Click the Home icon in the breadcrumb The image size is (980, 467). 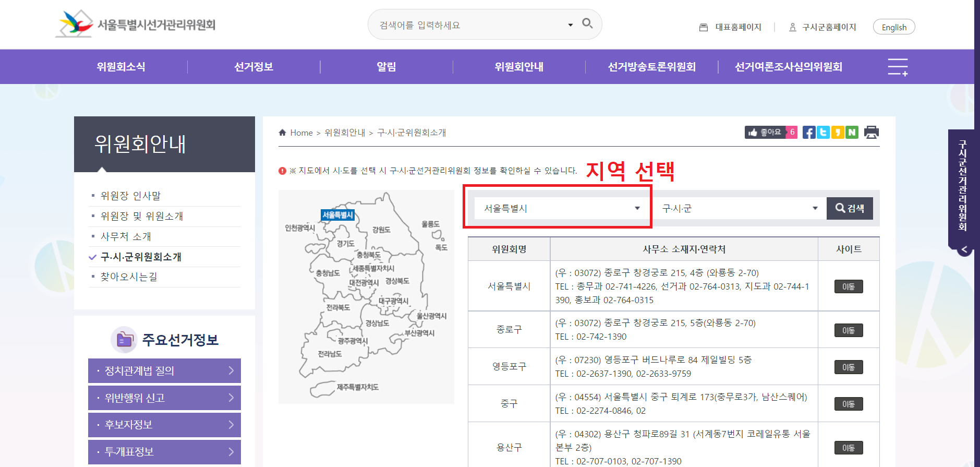pyautogui.click(x=282, y=133)
